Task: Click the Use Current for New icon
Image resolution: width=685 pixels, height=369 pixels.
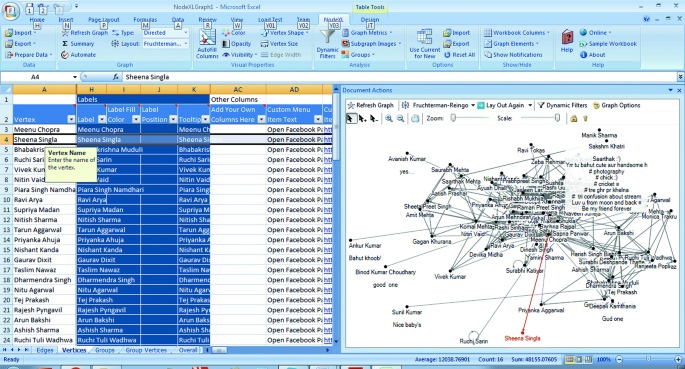Action: coord(424,37)
